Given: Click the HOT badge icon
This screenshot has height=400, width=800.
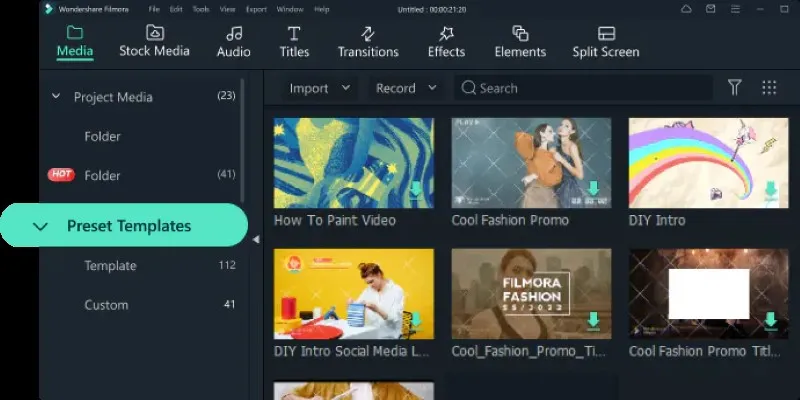Looking at the screenshot, I should click(x=61, y=175).
